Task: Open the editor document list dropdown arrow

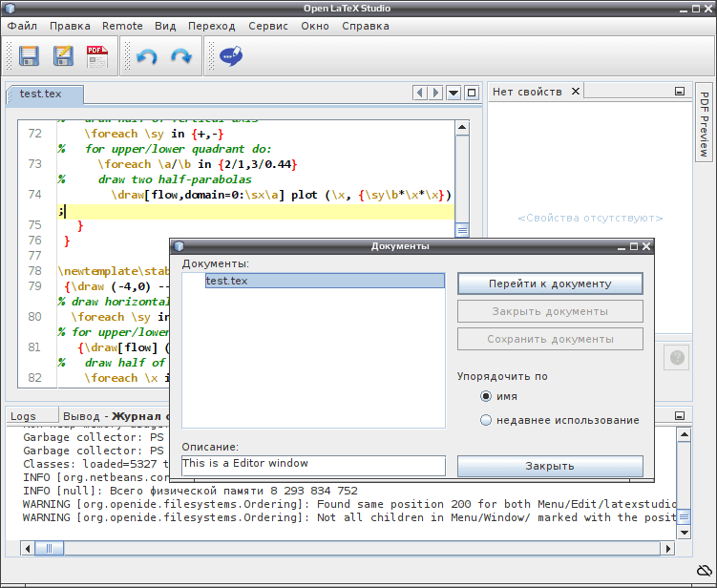Action: click(x=453, y=93)
